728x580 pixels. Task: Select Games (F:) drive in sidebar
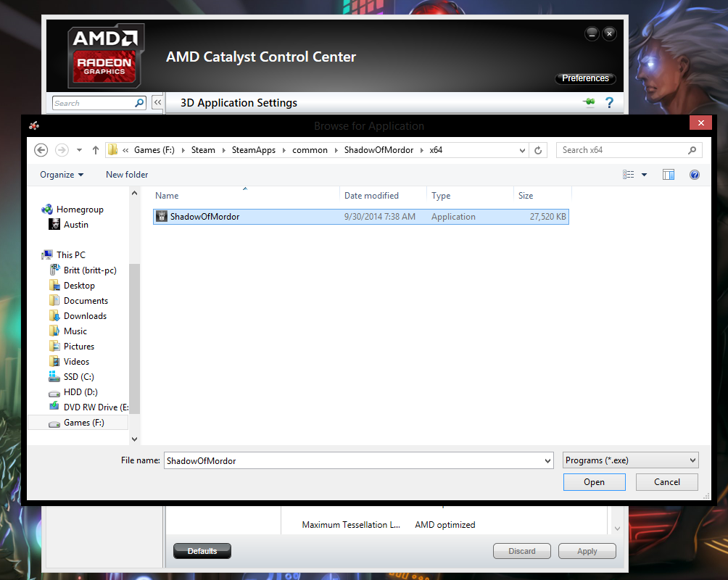coord(78,423)
